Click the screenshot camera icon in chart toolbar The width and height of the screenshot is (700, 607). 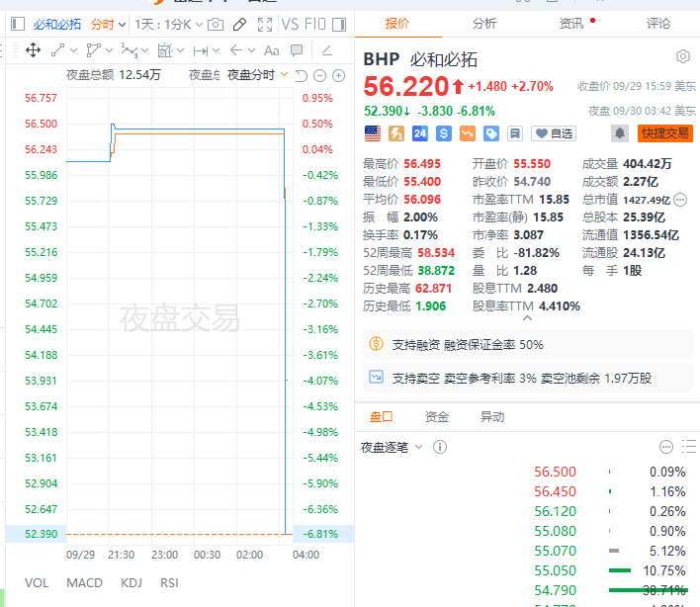click(215, 24)
